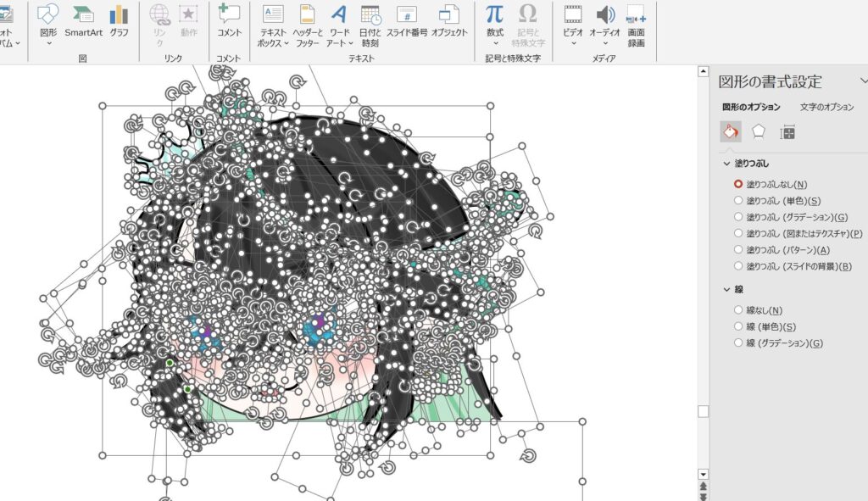Collapse the 線 section
The width and height of the screenshot is (868, 501).
pyautogui.click(x=726, y=290)
